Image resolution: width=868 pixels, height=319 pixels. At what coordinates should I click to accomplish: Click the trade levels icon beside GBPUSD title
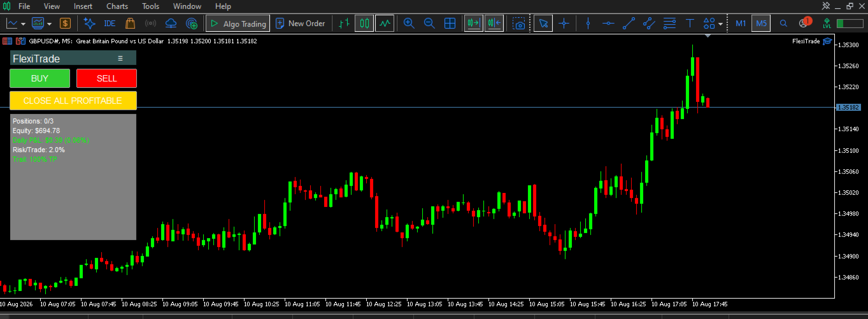pos(21,41)
